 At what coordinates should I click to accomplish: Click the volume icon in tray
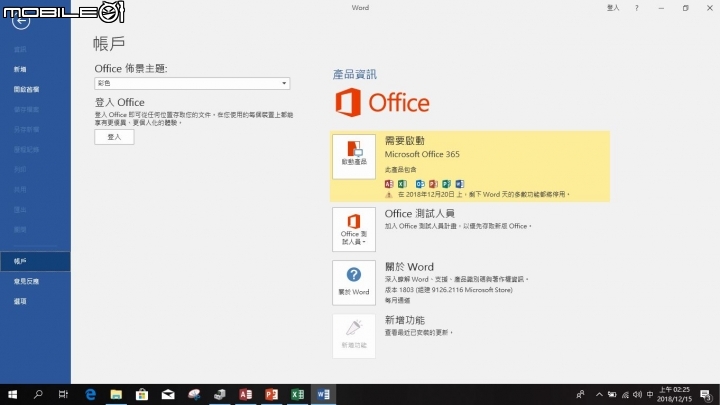click(637, 394)
